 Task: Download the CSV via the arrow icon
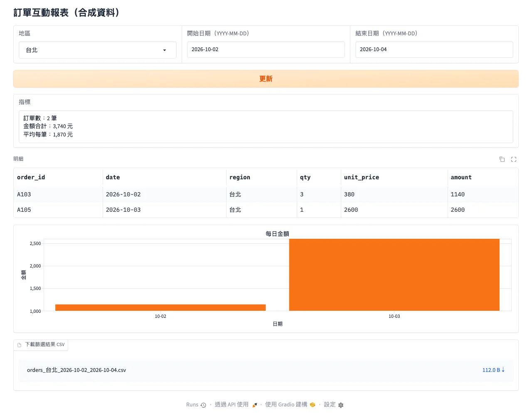[503, 370]
